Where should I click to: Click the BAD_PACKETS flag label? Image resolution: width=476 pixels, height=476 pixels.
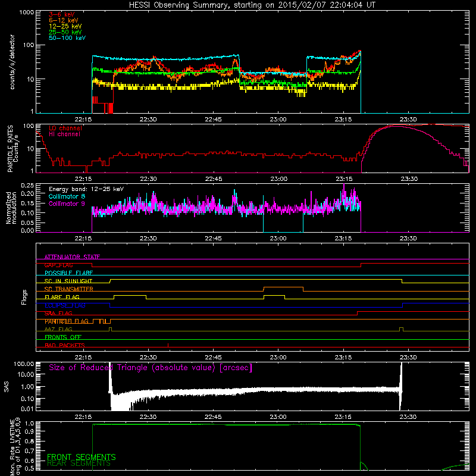point(65,345)
